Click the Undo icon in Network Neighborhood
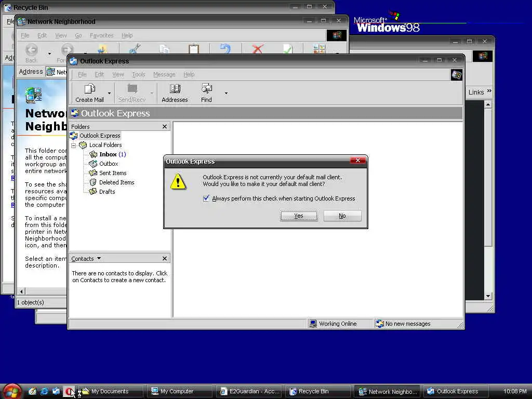Image resolution: width=532 pixels, height=399 pixels. 225,49
